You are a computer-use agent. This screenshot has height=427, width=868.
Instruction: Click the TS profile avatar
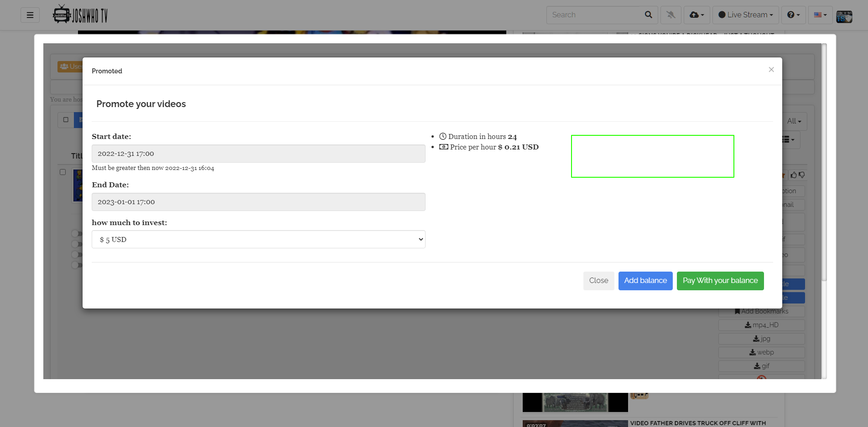844,16
